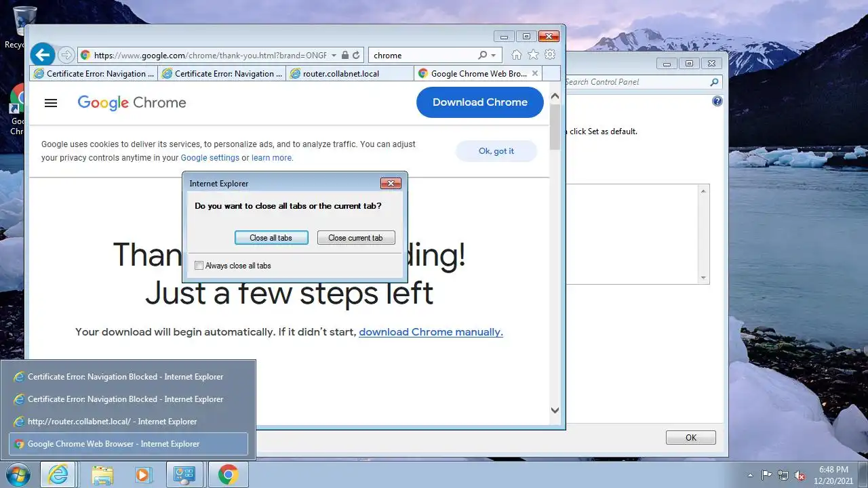The width and height of the screenshot is (868, 488).
Task: Click Internet Explorer taskbar icon
Action: 58,475
